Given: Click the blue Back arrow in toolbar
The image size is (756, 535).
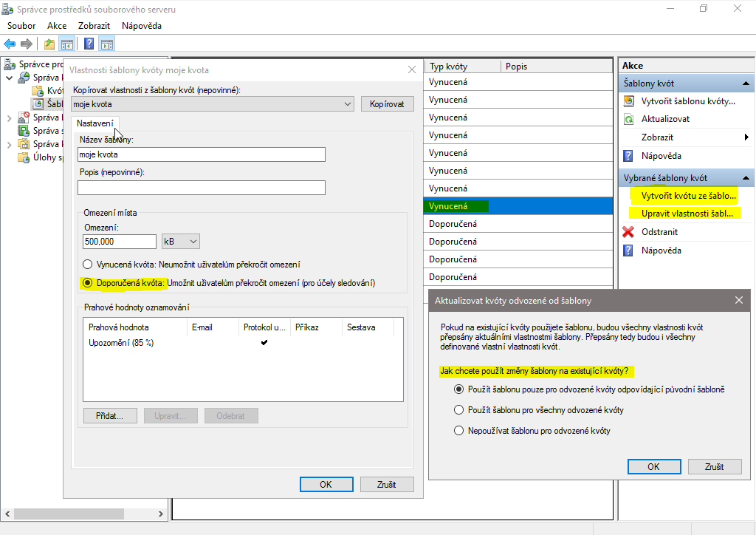Looking at the screenshot, I should pyautogui.click(x=10, y=44).
